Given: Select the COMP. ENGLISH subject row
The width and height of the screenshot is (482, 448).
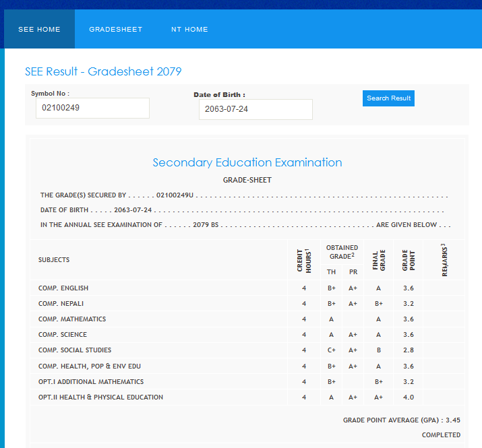Looking at the screenshot, I should coord(63,288).
